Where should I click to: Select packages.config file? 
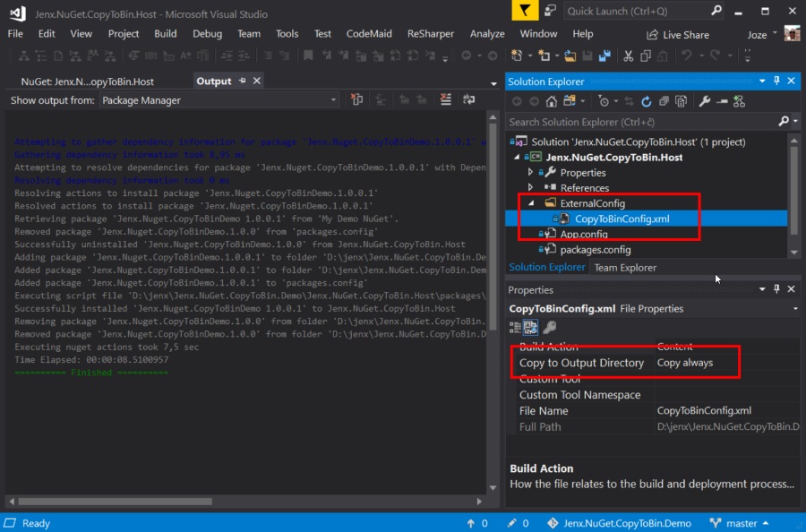[x=595, y=250]
